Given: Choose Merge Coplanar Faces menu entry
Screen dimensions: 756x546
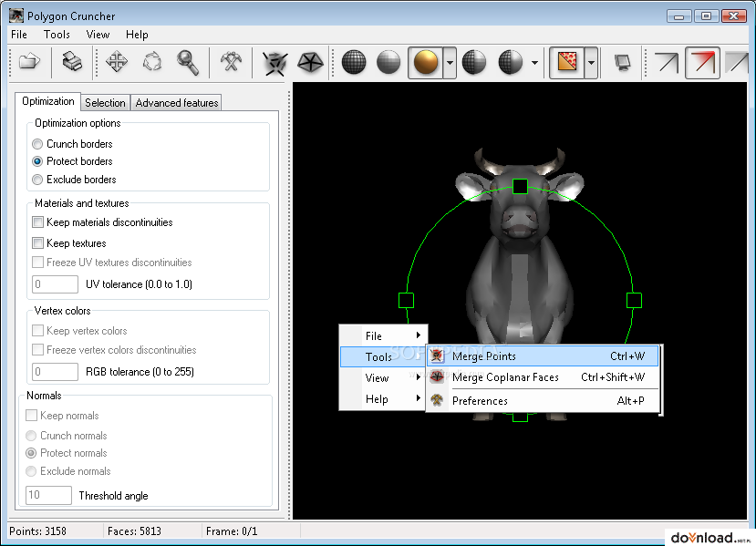Looking at the screenshot, I should pos(543,376).
